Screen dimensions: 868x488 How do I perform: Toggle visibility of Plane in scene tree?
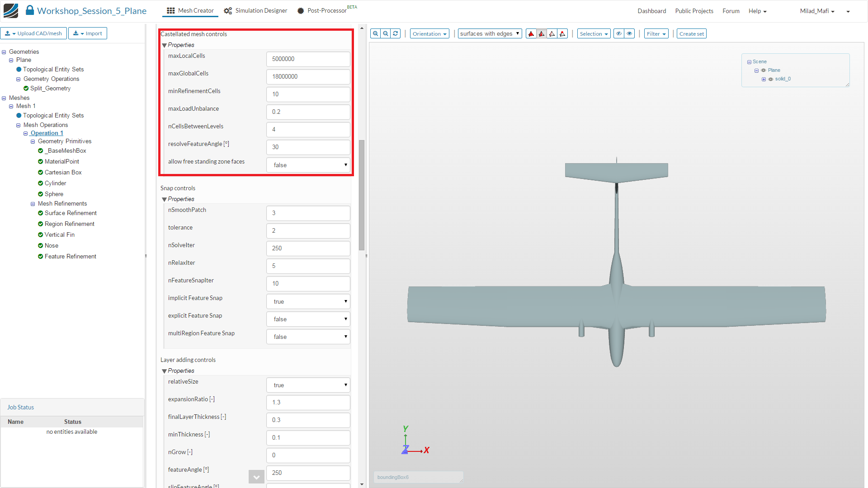tap(764, 70)
